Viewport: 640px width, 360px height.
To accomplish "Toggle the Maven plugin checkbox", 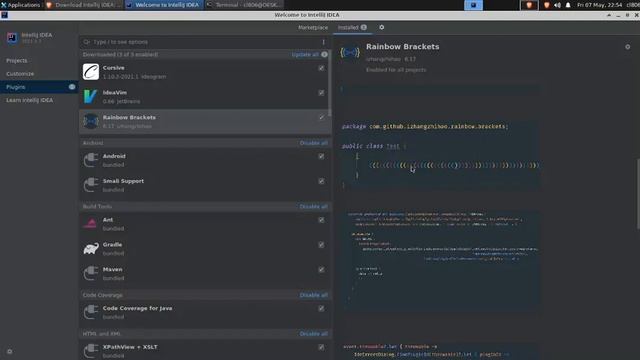I will 321,270.
